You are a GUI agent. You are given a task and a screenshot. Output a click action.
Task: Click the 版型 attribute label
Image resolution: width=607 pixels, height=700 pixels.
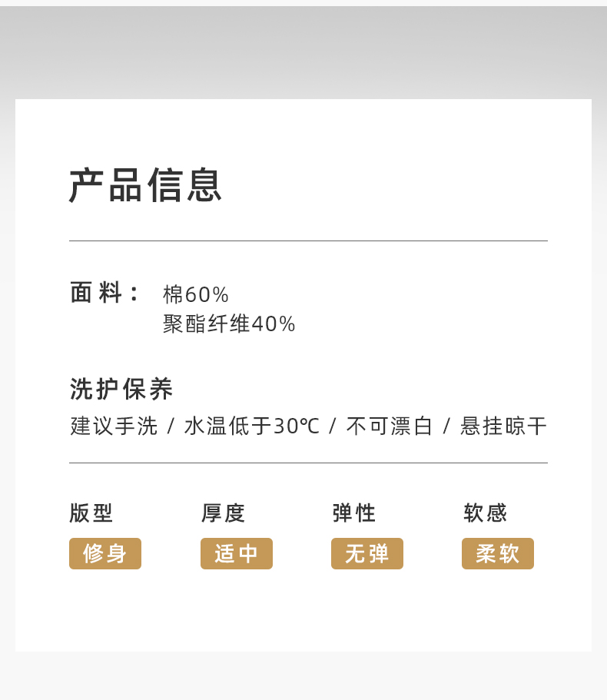91,513
